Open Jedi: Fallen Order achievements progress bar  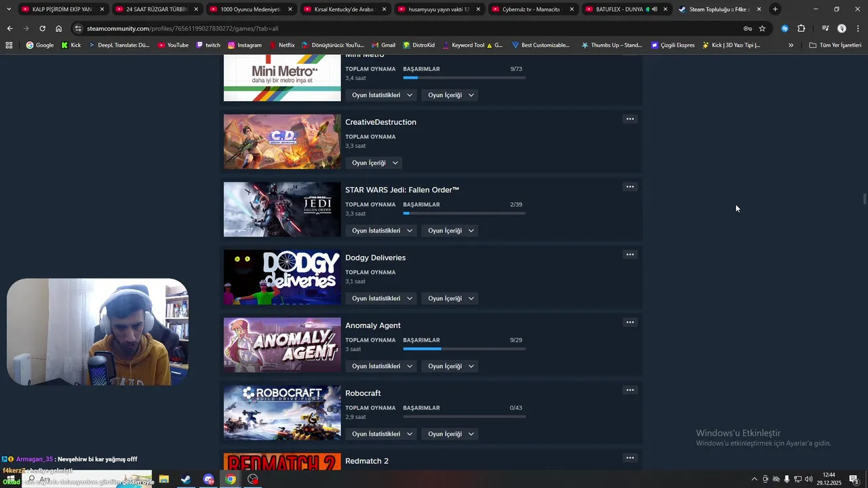(464, 213)
